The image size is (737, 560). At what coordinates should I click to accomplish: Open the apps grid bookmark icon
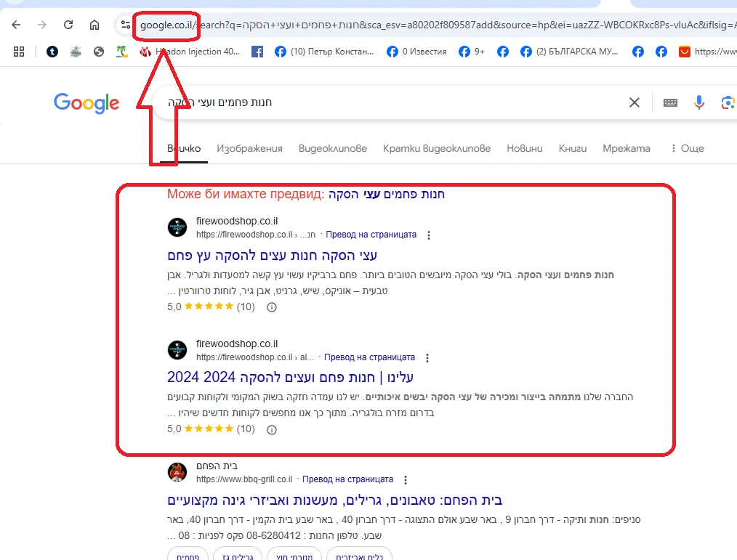click(19, 52)
